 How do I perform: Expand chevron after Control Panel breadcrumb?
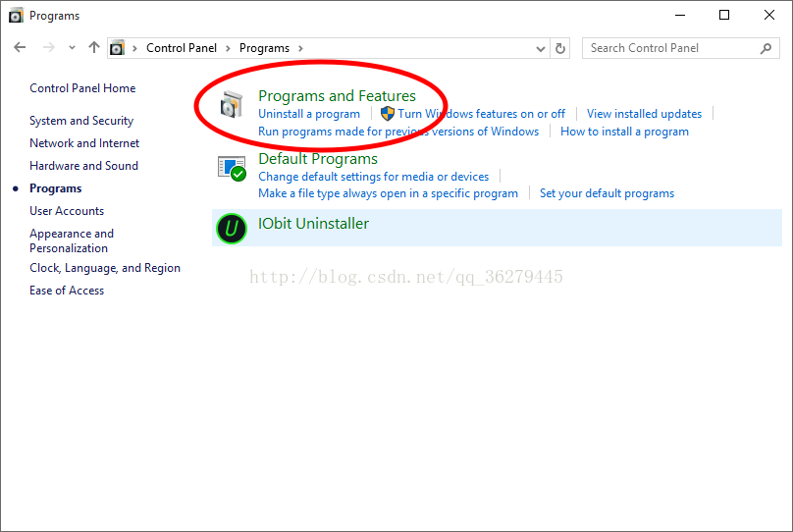[x=228, y=48]
